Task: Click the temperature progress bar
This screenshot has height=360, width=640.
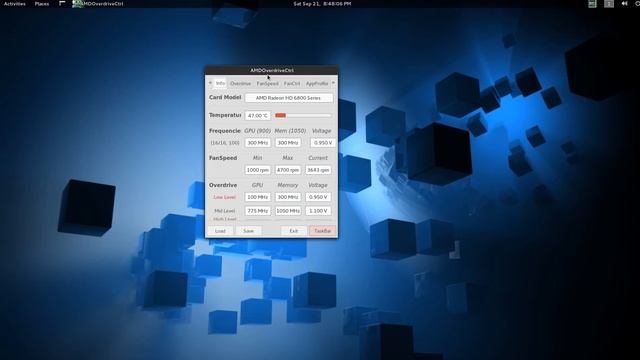Action: click(303, 116)
